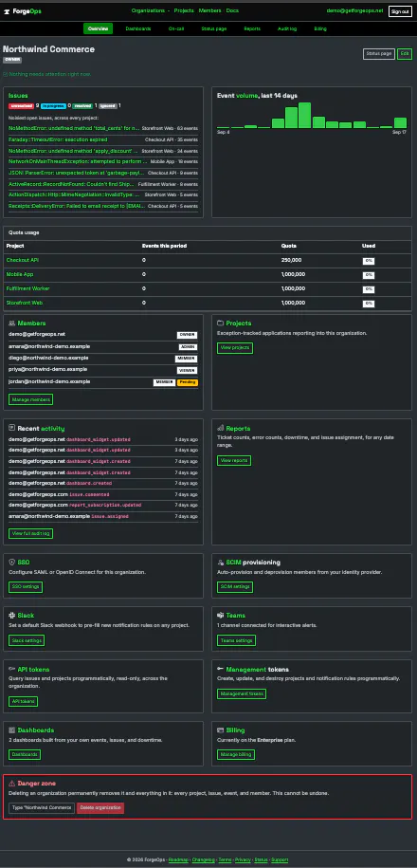Open Docs in the top navigation
This screenshot has height=868, width=417.
click(x=232, y=11)
